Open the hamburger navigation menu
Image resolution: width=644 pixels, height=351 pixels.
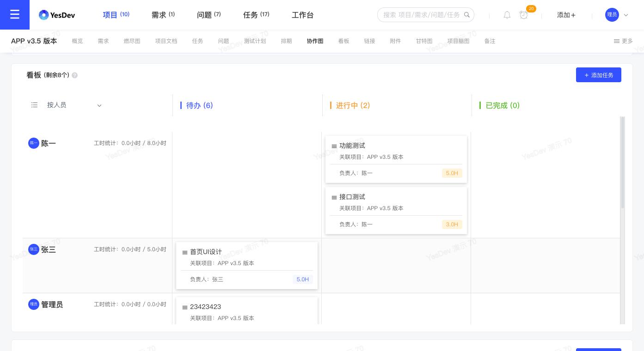point(15,14)
